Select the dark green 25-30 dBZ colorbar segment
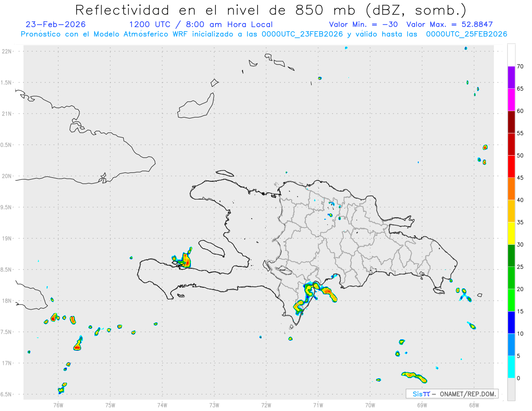 coord(511,256)
